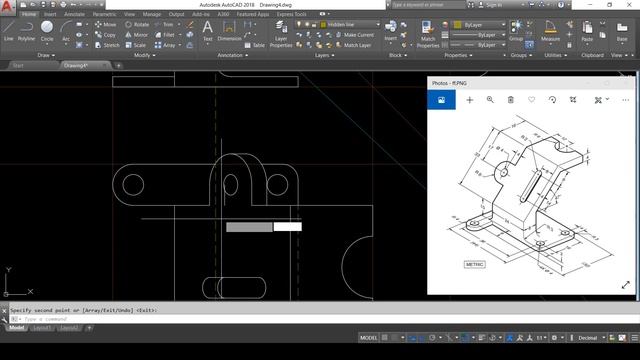Screen dimensions: 640x360
Task: Toggle annotation visibility blue icon in status bar
Action: pyautogui.click(x=510, y=338)
